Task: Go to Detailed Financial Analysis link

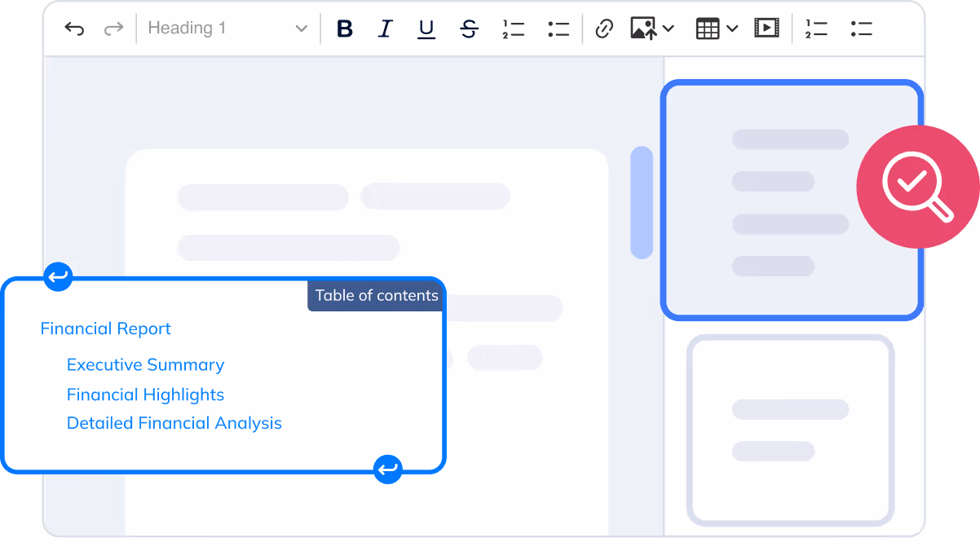Action: pos(174,423)
